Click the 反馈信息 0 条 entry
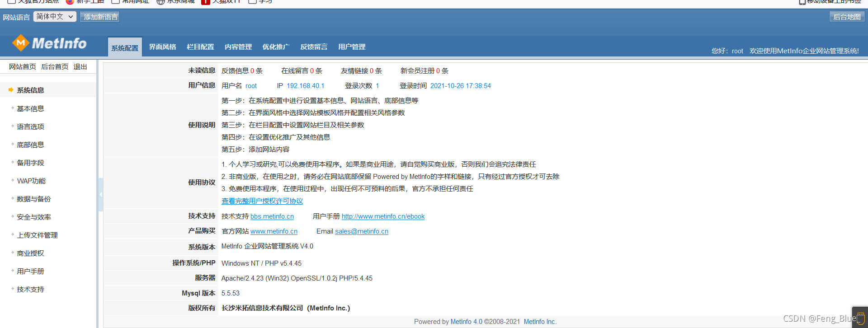The width and height of the screenshot is (868, 328). click(242, 71)
